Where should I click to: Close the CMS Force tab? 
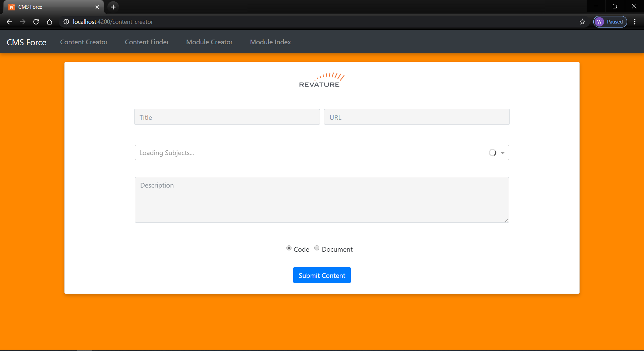(x=97, y=7)
